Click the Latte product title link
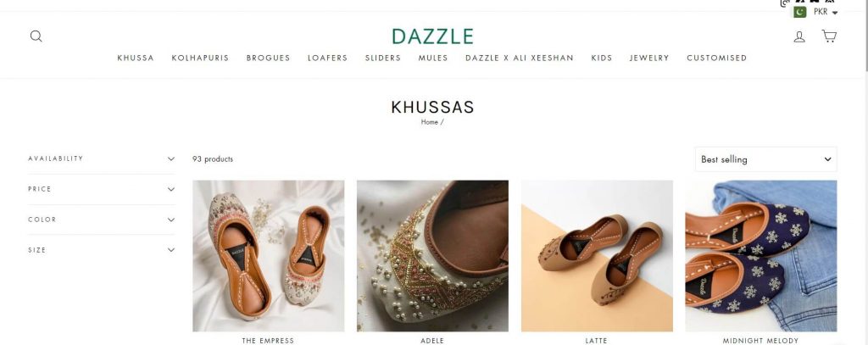Viewport: 868px width, 345px height. [x=596, y=341]
